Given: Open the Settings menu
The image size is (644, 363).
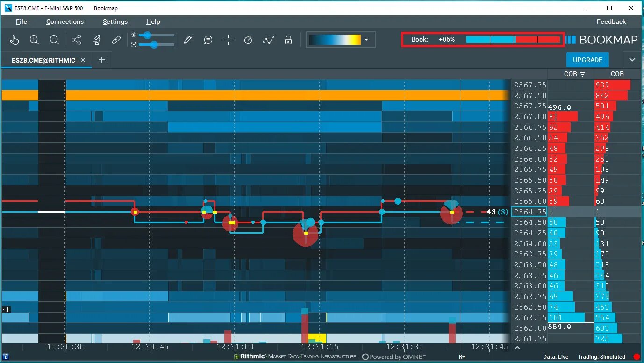Looking at the screenshot, I should [x=115, y=21].
